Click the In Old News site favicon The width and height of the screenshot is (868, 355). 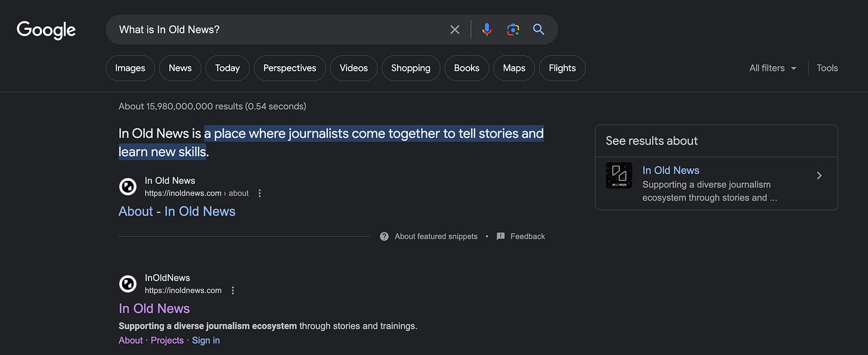tap(128, 186)
